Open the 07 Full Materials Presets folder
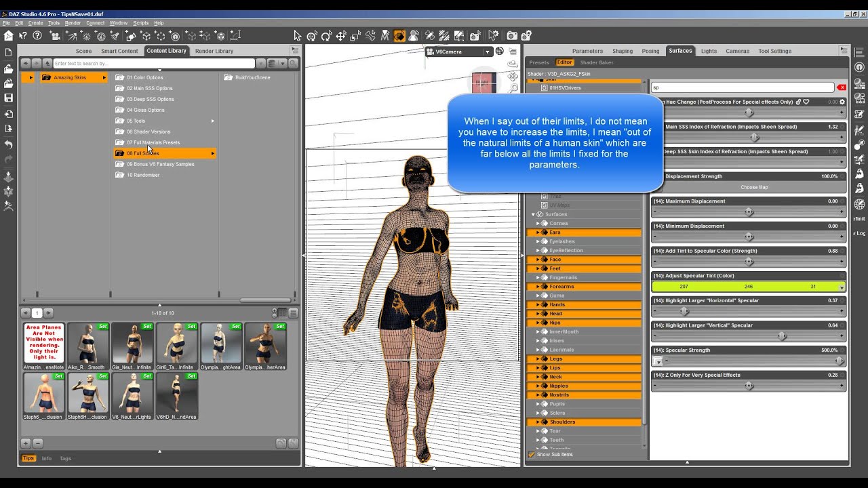 (153, 142)
